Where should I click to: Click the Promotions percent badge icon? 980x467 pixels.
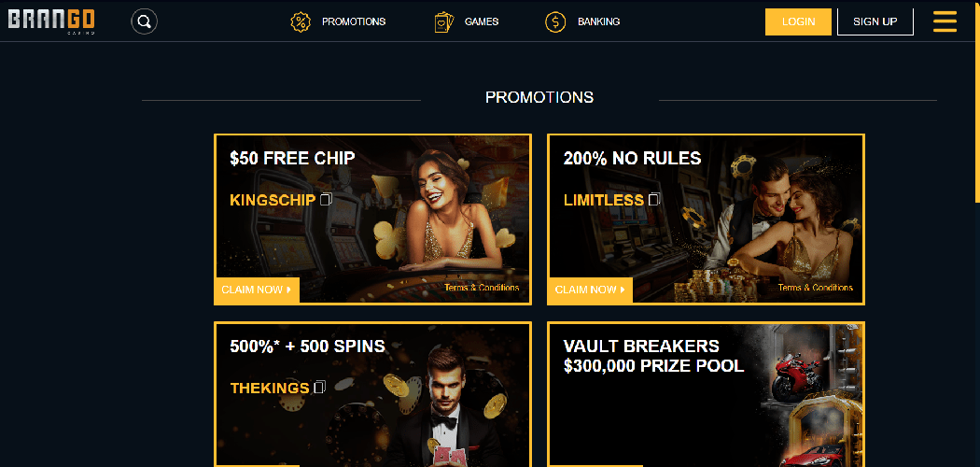301,21
